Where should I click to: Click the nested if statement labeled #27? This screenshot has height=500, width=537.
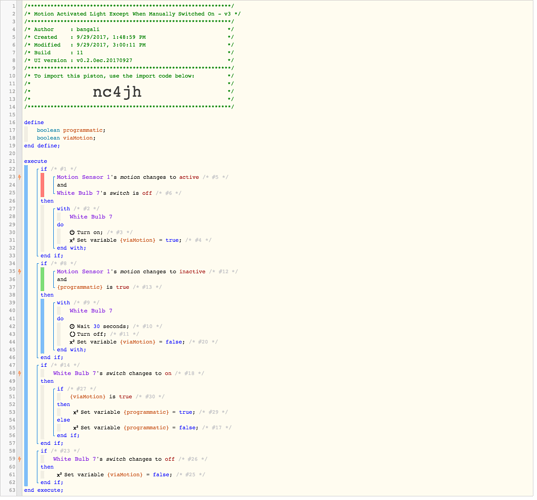tap(77, 389)
